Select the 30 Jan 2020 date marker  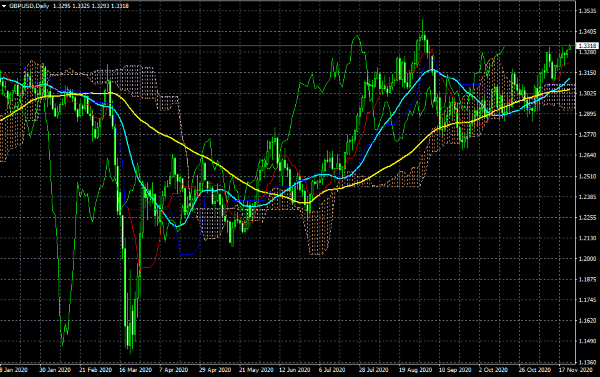point(55,370)
